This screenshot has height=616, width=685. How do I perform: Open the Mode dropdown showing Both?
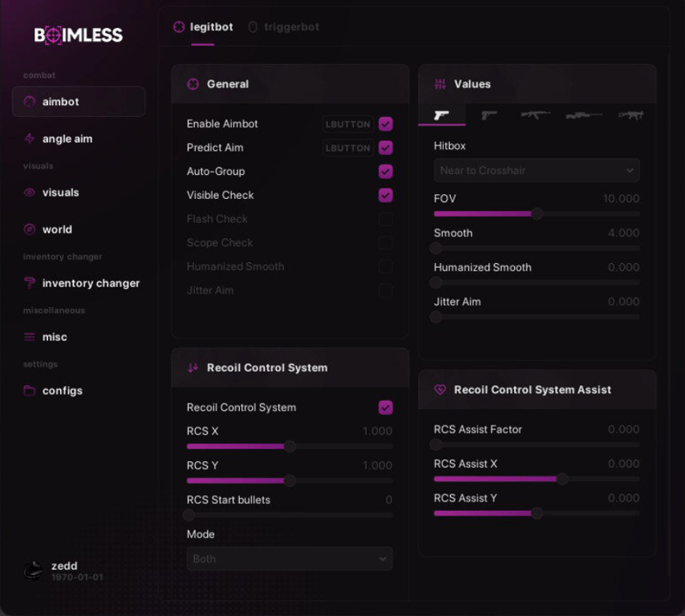pyautogui.click(x=290, y=559)
